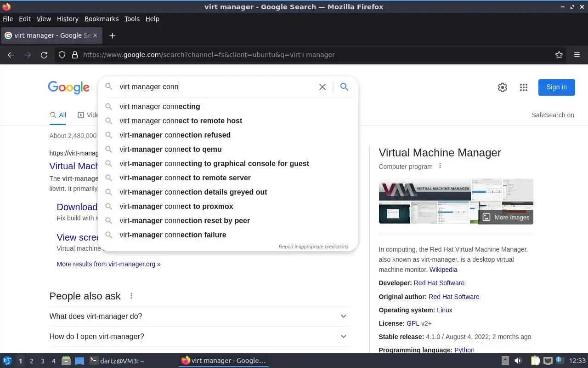
Task: Click the Sign in button
Action: click(x=556, y=87)
